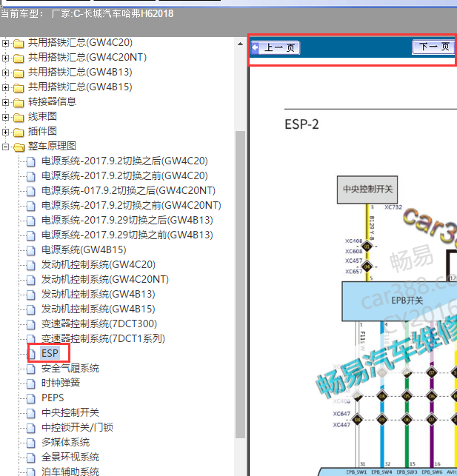Viewport: 457px width, 476px height.
Task: Click the XC732 connector label
Action: 393,207
